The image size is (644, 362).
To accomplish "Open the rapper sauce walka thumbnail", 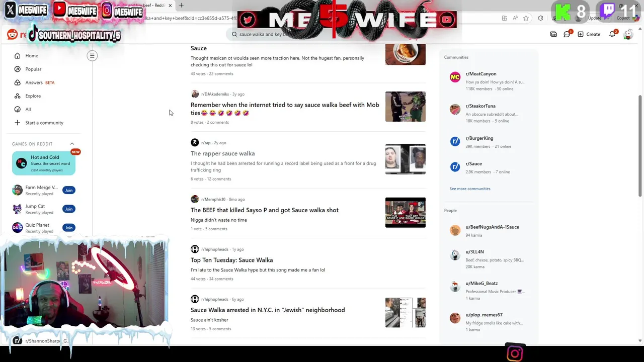I will [406, 159].
